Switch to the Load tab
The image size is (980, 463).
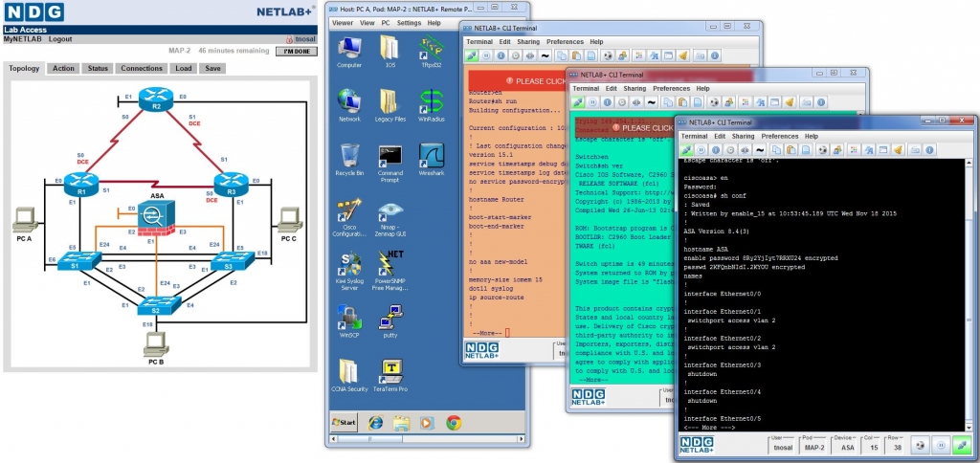click(x=184, y=69)
